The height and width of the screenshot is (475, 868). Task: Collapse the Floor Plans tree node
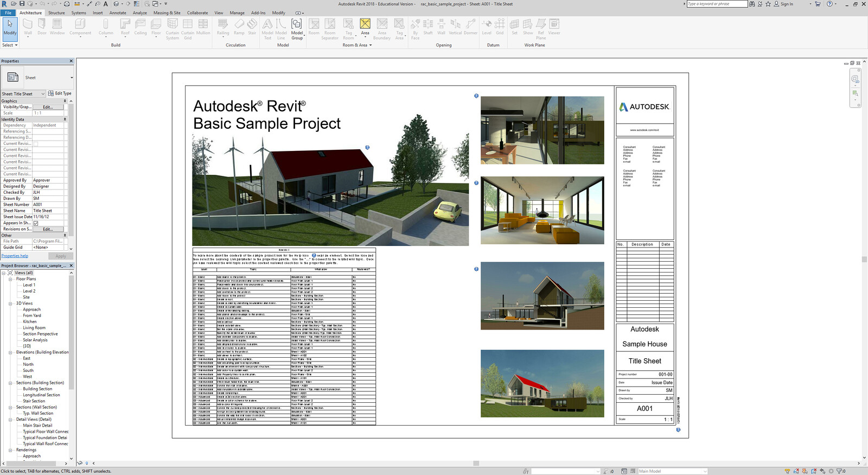pyautogui.click(x=10, y=279)
